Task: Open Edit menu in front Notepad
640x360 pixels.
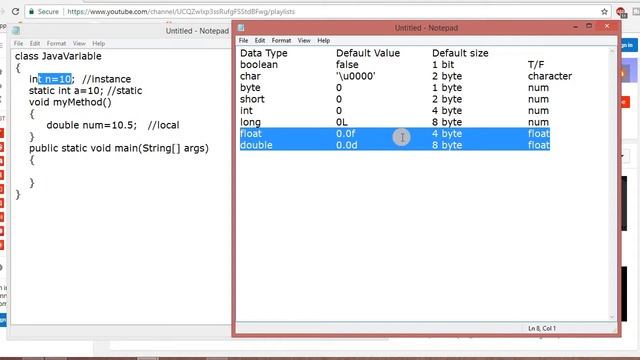Action: (260, 40)
